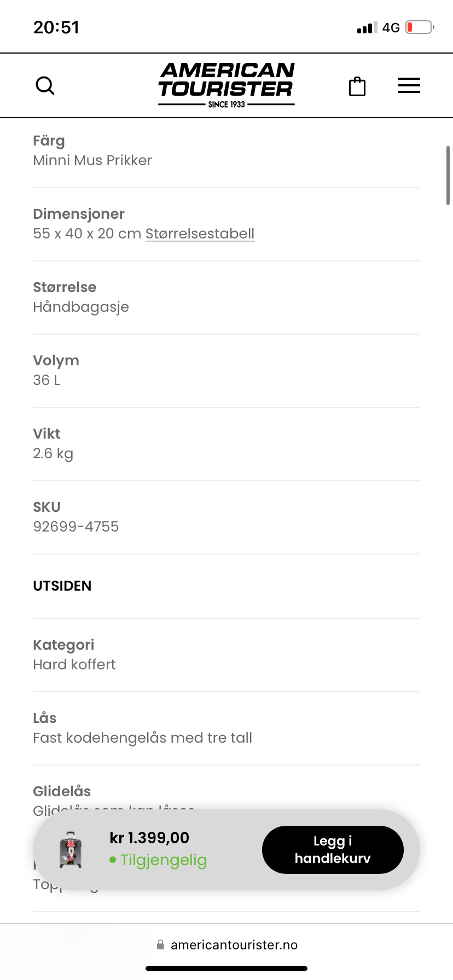Tap the kr 1.399,00 price
Screen dimensions: 453x980
click(x=149, y=838)
